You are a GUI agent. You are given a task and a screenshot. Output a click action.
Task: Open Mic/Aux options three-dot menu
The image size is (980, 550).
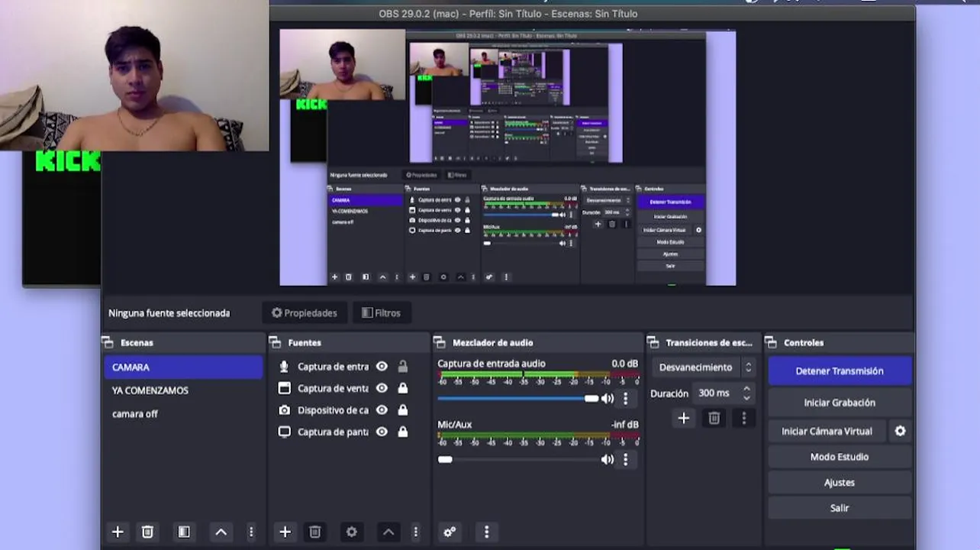[x=626, y=459]
